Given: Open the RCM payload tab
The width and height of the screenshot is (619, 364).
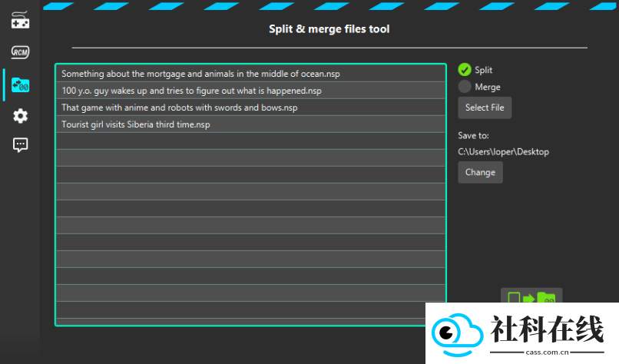Looking at the screenshot, I should (x=20, y=52).
